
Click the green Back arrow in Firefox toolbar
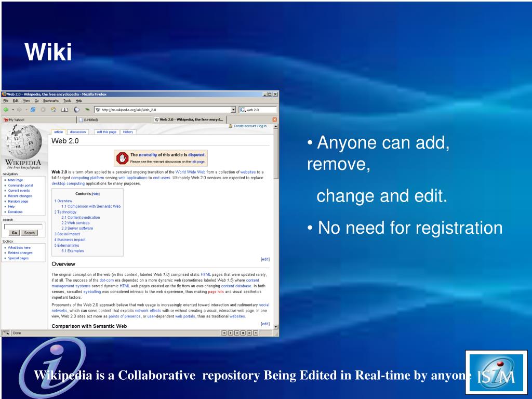pos(6,110)
